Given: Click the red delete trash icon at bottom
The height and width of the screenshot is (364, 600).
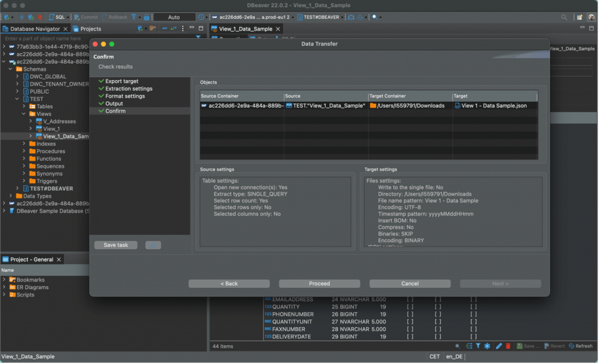Looking at the screenshot, I should pyautogui.click(x=508, y=346).
